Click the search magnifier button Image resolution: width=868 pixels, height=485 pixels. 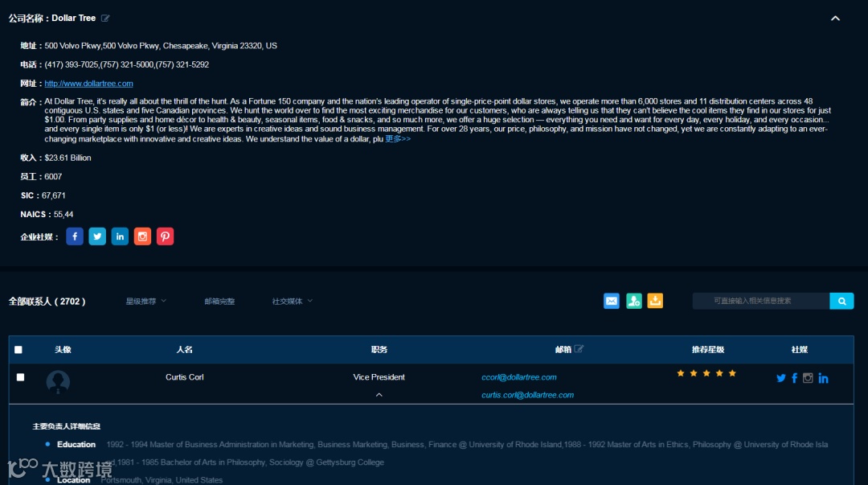tap(842, 301)
